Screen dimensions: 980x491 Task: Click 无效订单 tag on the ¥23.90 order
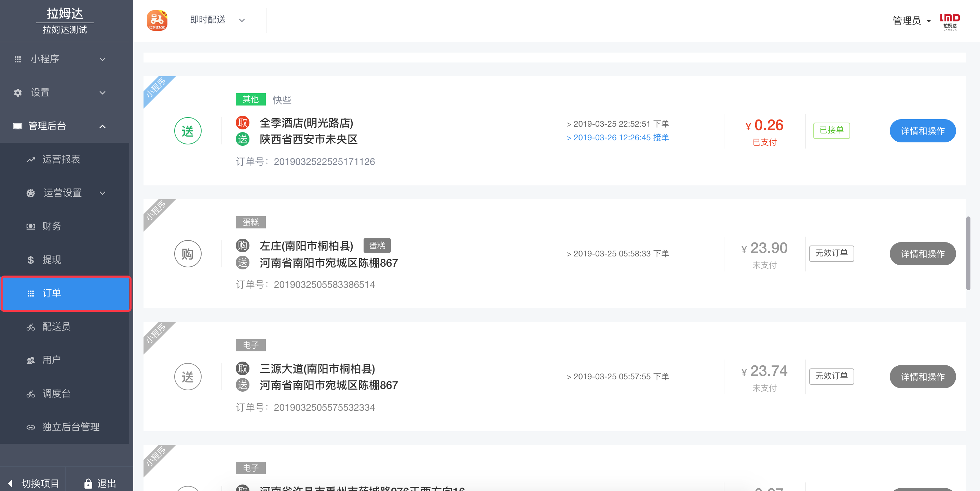point(831,253)
